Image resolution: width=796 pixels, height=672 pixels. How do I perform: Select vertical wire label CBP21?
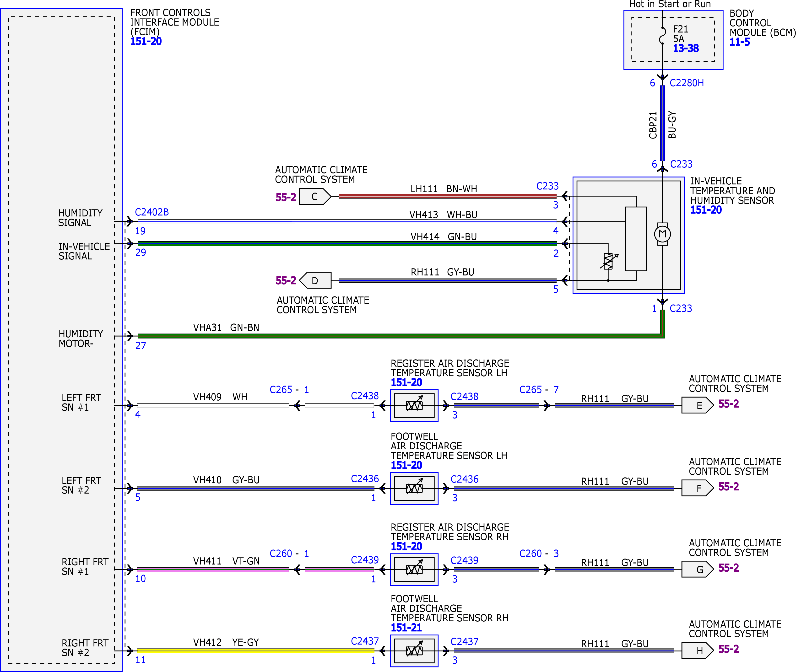click(653, 125)
